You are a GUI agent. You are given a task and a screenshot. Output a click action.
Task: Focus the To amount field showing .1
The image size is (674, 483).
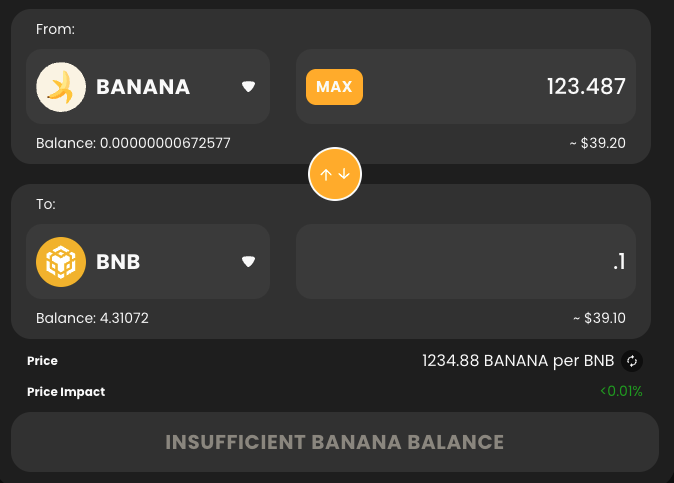tap(466, 261)
